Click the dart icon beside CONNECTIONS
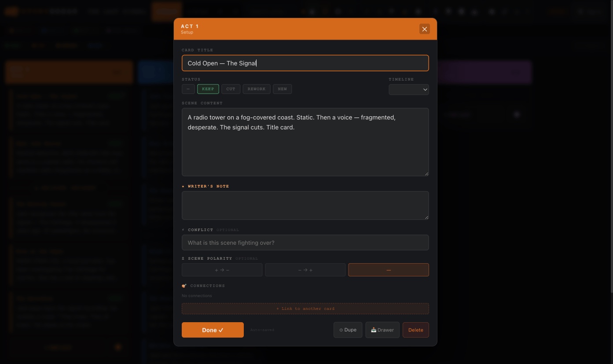613x364 pixels. click(x=184, y=286)
